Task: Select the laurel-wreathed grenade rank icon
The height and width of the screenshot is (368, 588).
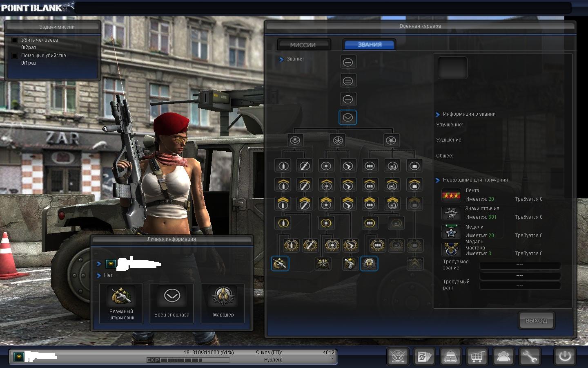Action: pos(291,245)
